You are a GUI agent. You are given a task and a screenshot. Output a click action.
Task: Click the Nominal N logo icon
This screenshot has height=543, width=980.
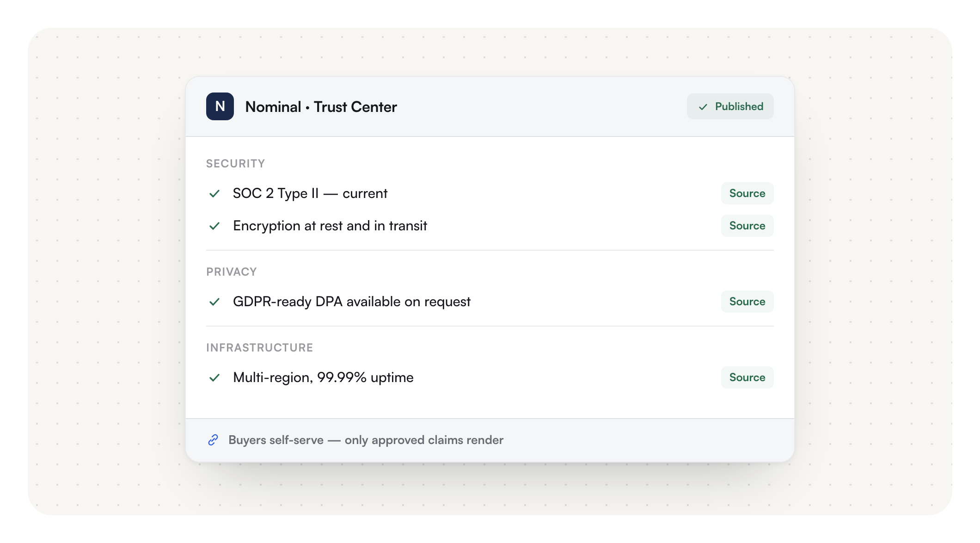(x=220, y=106)
